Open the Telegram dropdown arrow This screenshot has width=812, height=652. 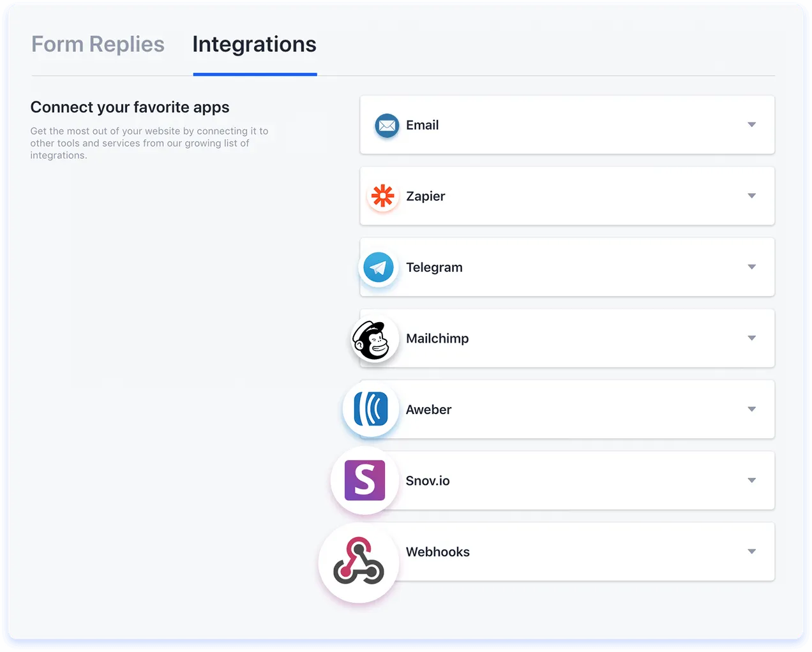coord(752,267)
